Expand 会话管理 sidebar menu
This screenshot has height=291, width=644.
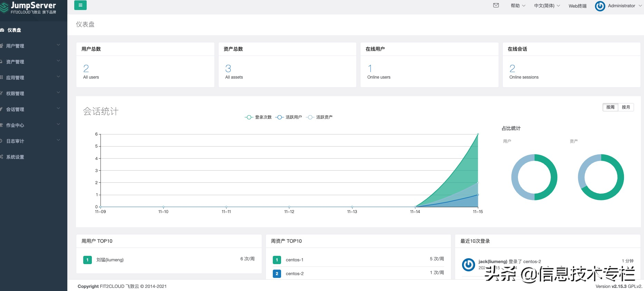[33, 109]
